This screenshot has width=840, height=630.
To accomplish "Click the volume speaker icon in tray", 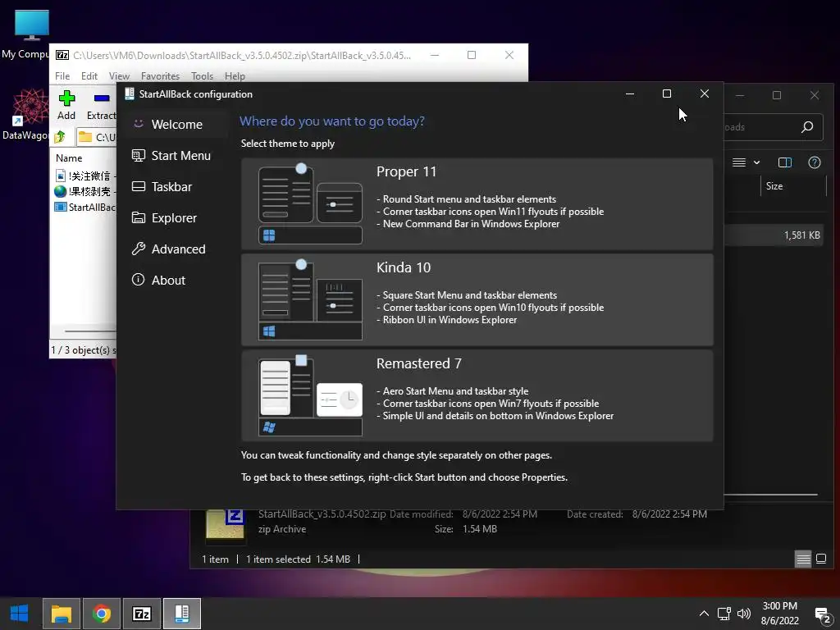I will click(743, 614).
